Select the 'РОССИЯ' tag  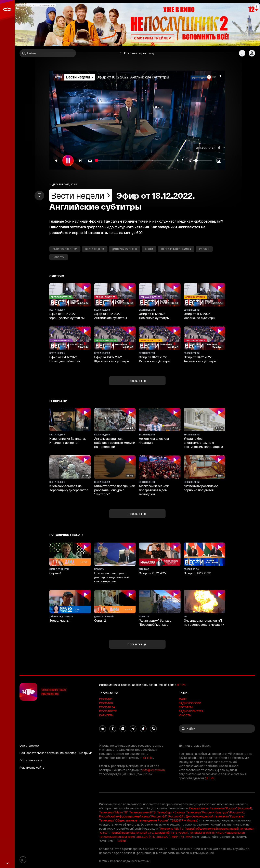[204, 249]
